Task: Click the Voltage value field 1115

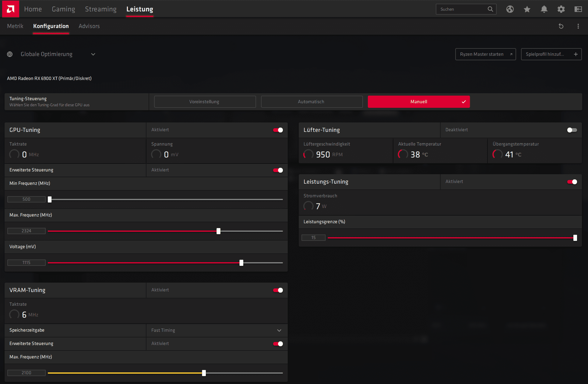Action: (x=26, y=262)
